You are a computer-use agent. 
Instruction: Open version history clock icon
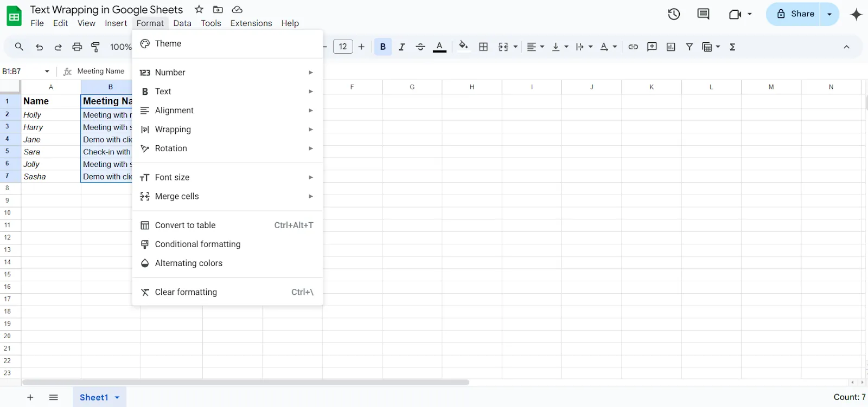(674, 14)
